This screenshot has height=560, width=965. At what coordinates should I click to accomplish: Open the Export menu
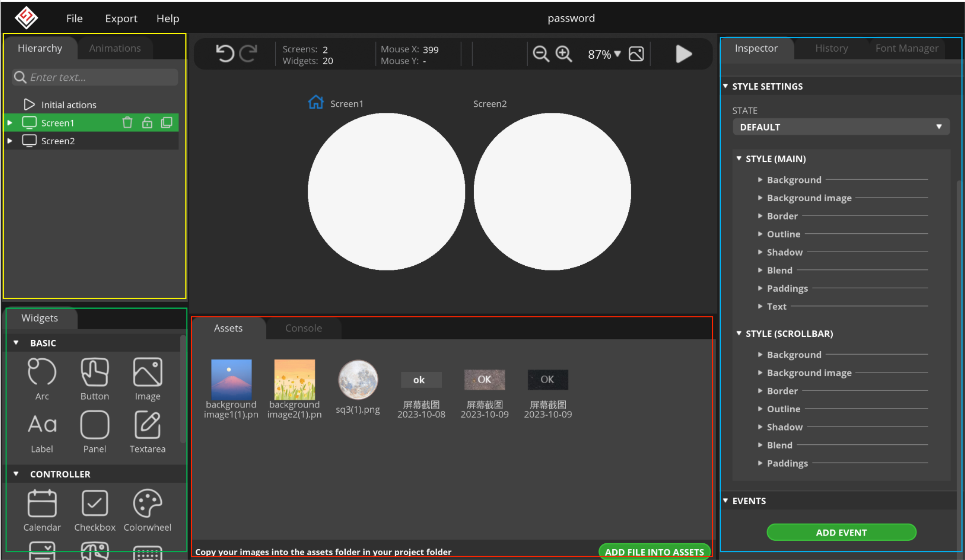click(x=121, y=18)
